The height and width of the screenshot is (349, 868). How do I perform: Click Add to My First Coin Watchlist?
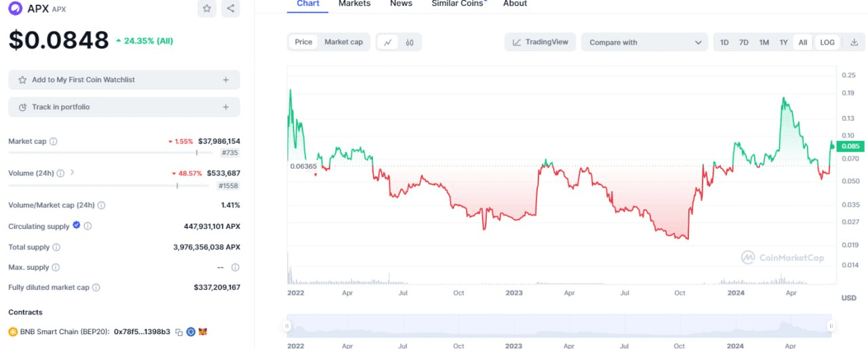[124, 80]
